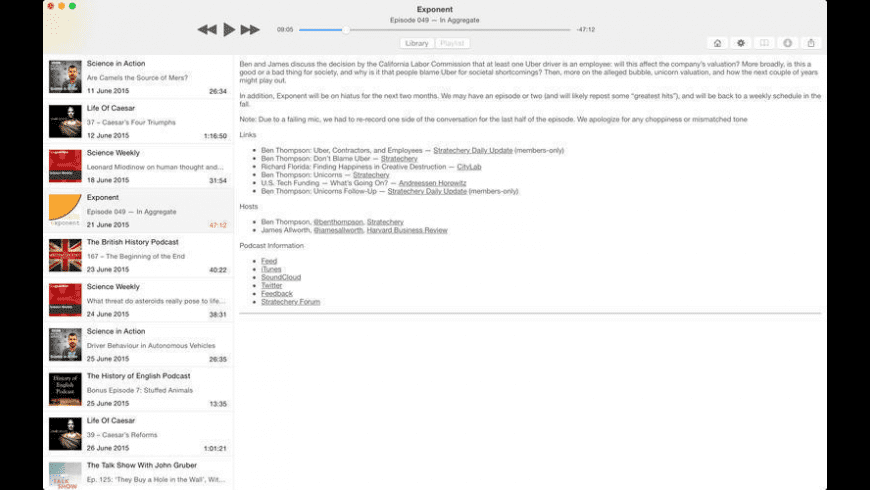Seek to the middle of the progress bar
Screen dimensions: 870x490
[x=434, y=29]
